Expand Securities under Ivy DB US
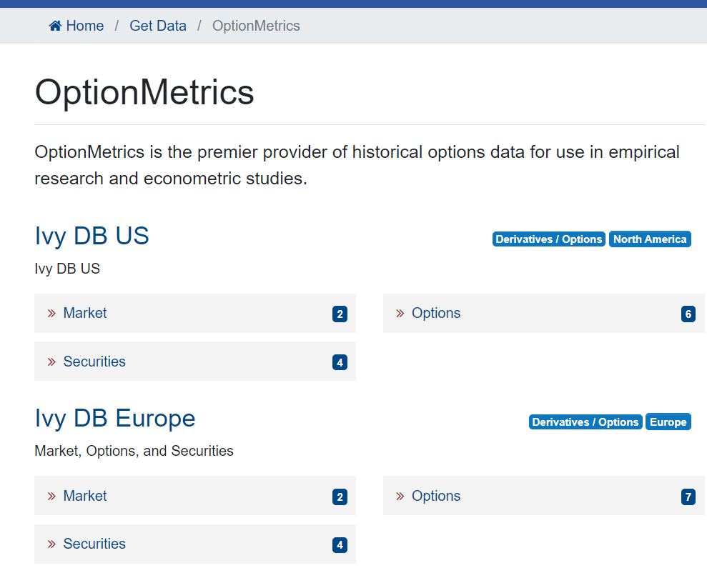The width and height of the screenshot is (707, 588). coord(194,362)
